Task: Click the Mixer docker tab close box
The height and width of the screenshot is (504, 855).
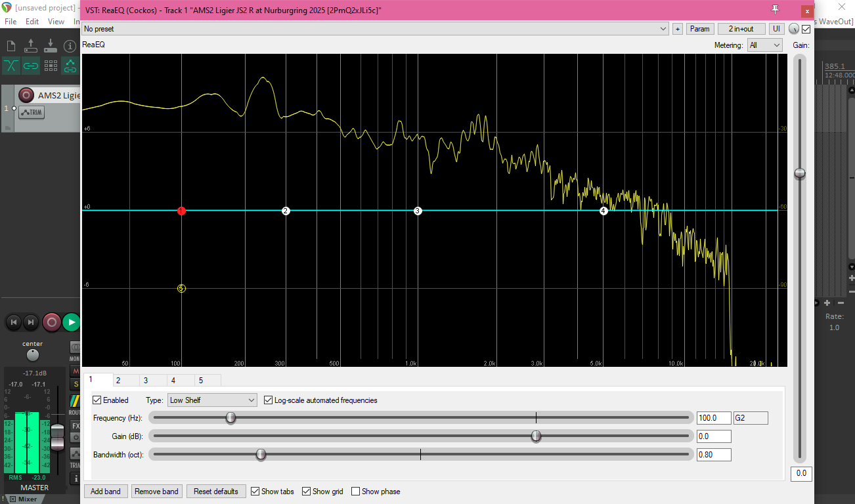Action: (12, 499)
